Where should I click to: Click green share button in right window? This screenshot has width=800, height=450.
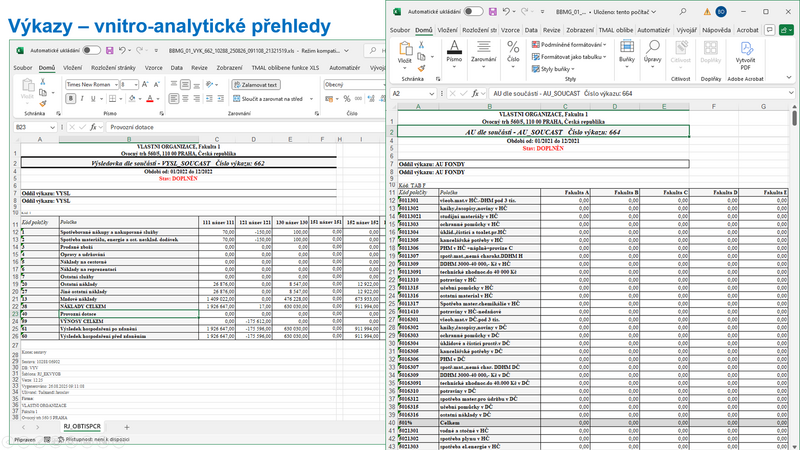pos(786,30)
